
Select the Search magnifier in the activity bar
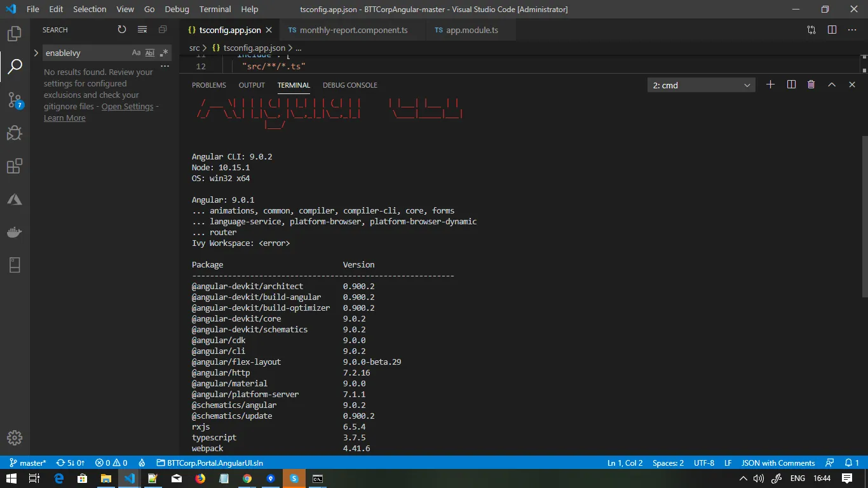tap(15, 66)
